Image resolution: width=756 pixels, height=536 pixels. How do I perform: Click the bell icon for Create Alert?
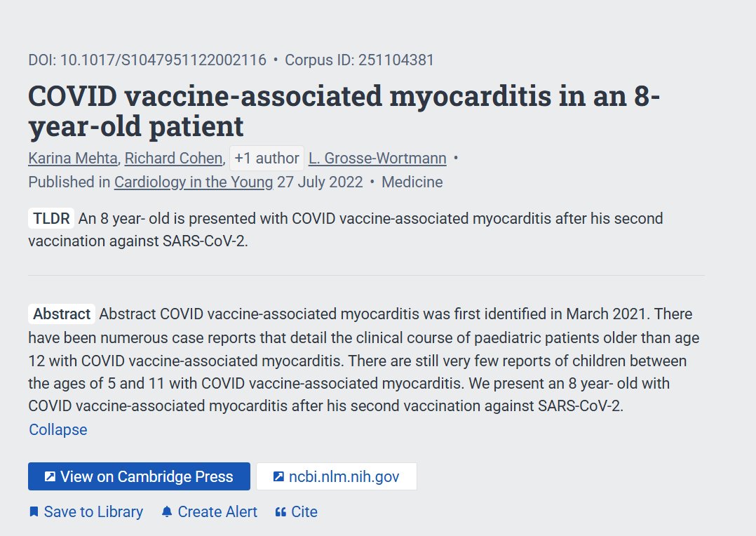point(167,512)
